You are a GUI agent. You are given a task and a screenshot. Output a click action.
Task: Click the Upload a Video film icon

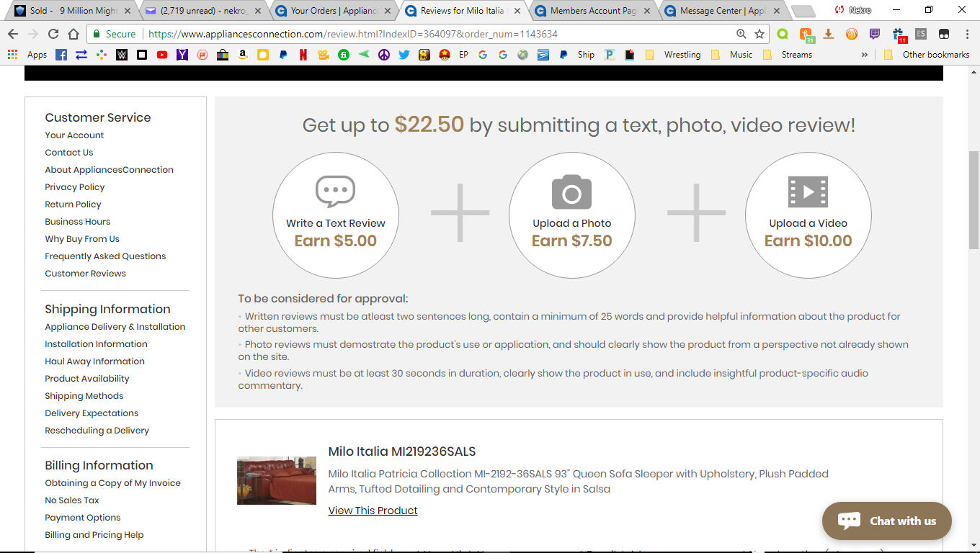point(808,192)
